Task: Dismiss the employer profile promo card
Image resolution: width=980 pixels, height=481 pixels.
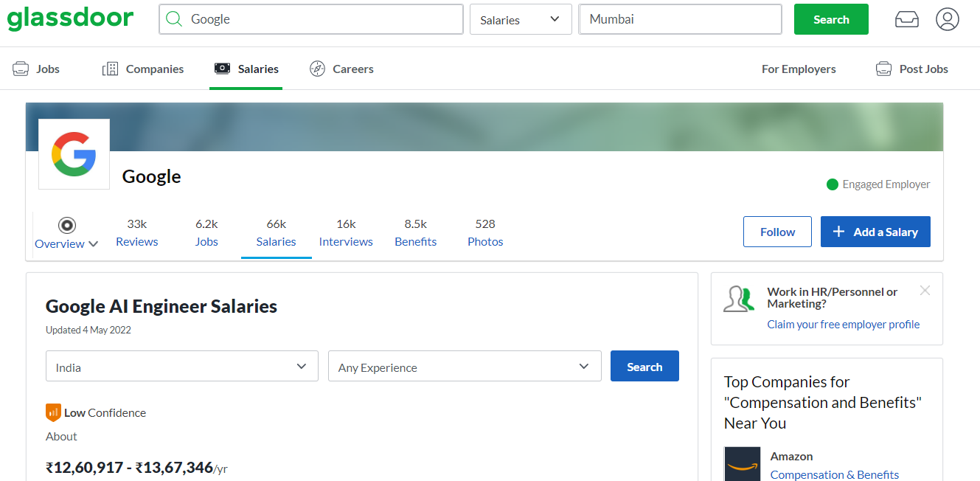Action: (925, 291)
